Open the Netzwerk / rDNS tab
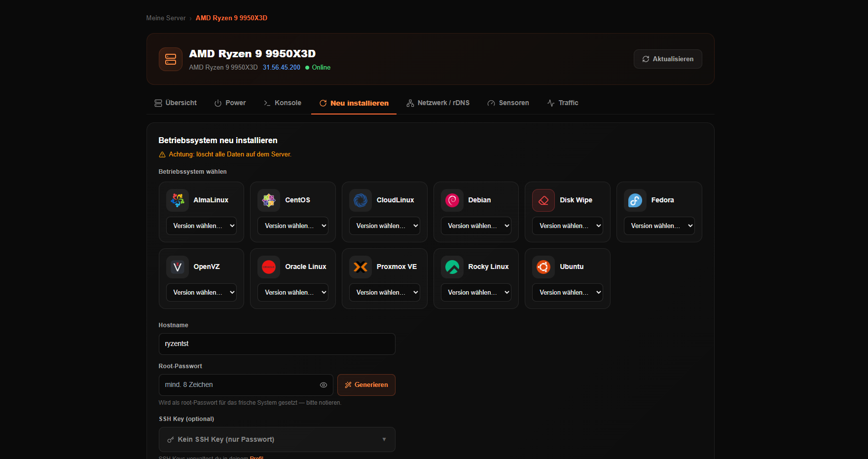Image resolution: width=868 pixels, height=459 pixels. click(x=438, y=103)
